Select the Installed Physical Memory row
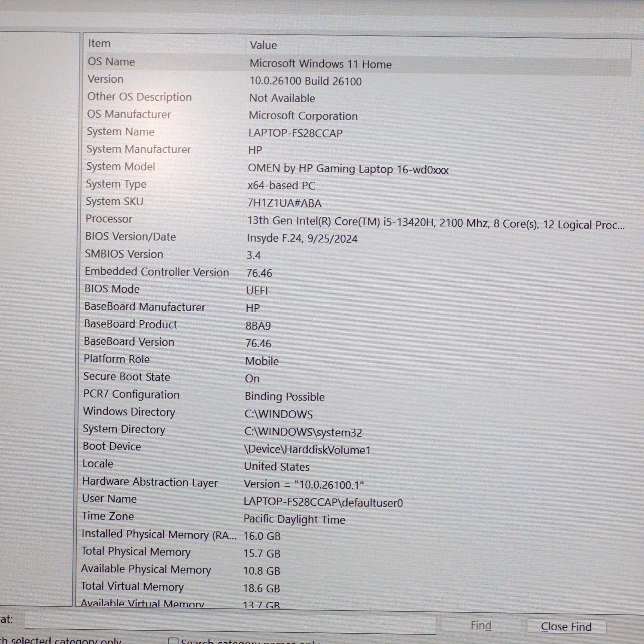The image size is (644, 644). (x=158, y=534)
